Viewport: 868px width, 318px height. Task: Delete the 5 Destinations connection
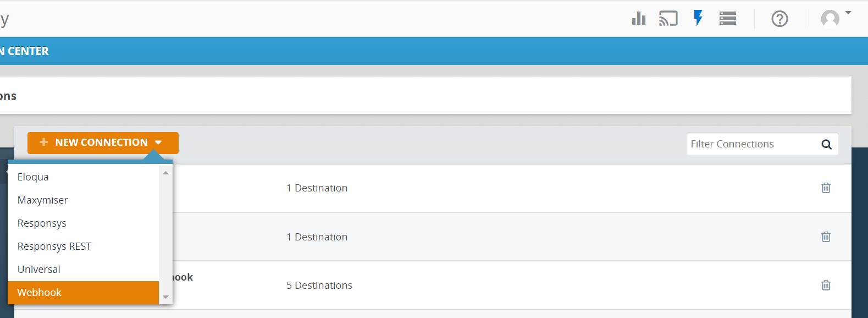click(x=826, y=285)
